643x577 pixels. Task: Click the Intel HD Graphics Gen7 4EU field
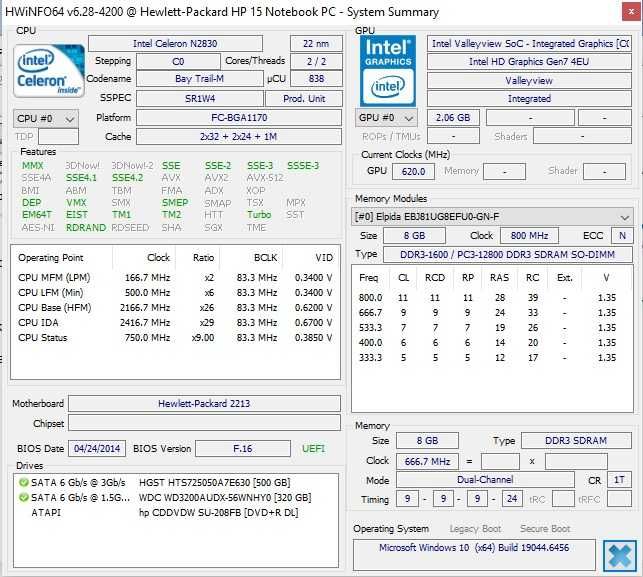[x=529, y=62]
